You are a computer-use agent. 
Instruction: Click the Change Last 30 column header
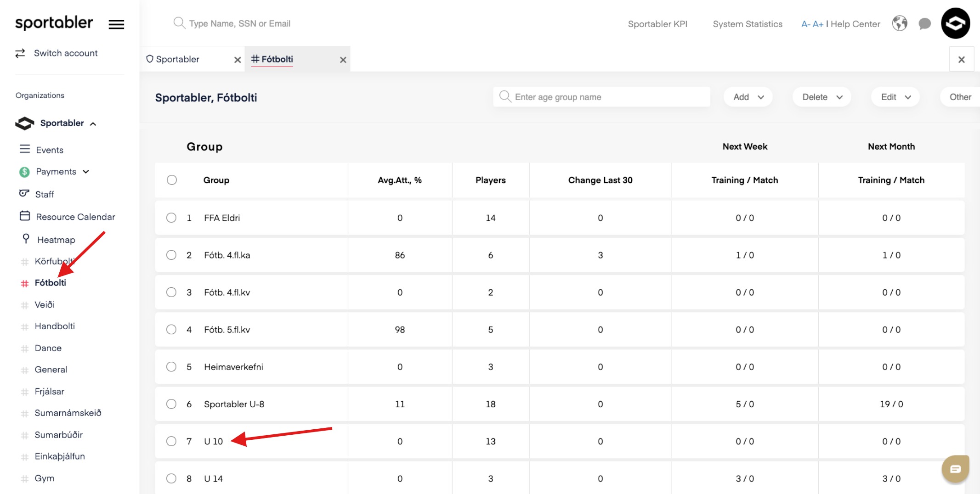click(600, 180)
